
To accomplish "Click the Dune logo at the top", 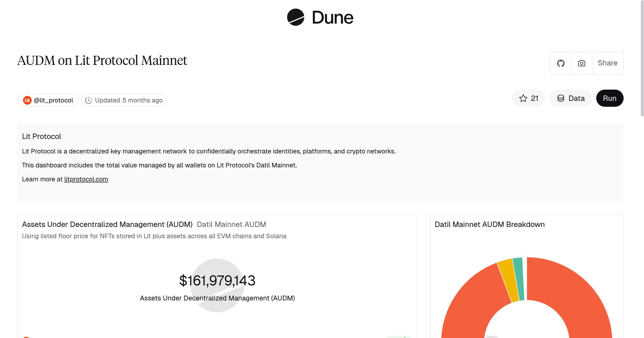I will click(x=320, y=17).
